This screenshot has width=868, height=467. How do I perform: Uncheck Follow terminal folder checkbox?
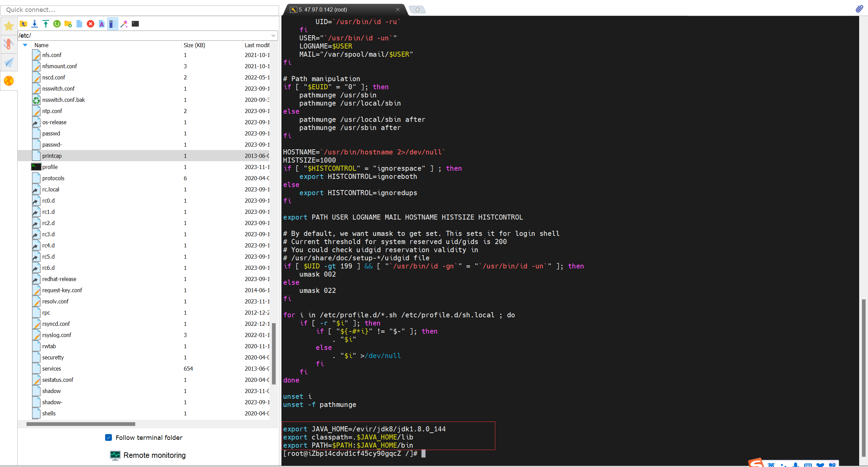click(108, 437)
